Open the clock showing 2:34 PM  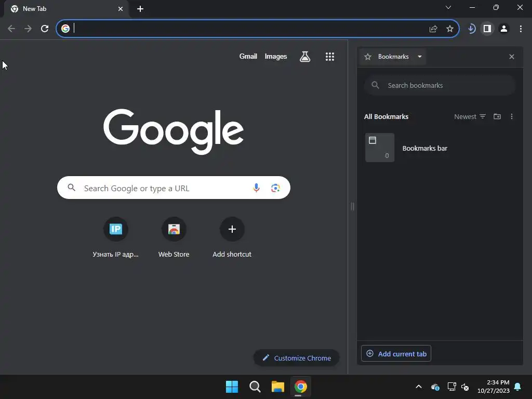click(494, 387)
